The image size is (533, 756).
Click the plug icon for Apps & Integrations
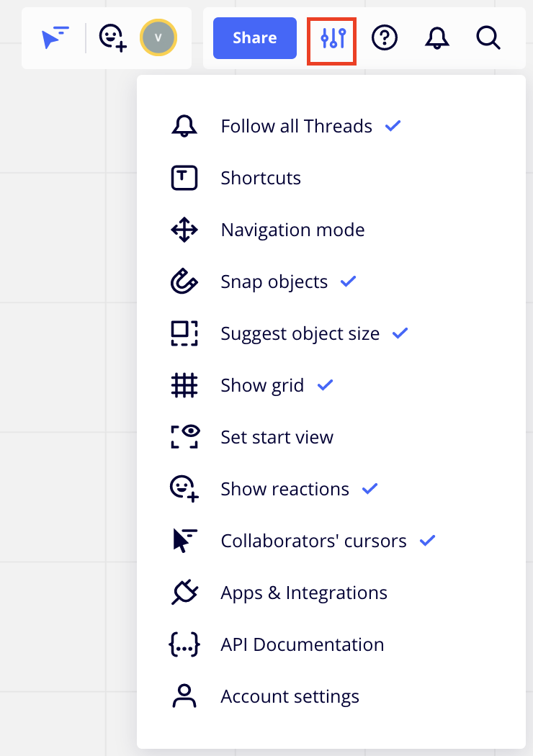(184, 593)
